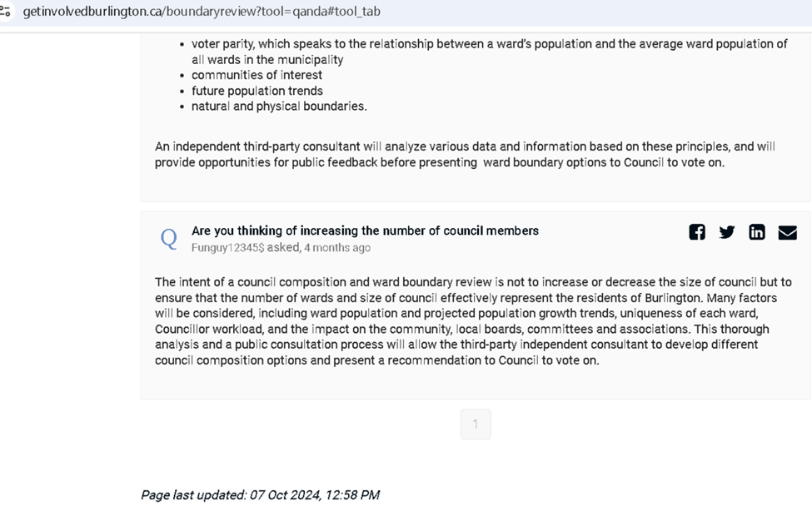This screenshot has height=511, width=812.
Task: Click the word "asked" beside the username
Action: pyautogui.click(x=283, y=248)
